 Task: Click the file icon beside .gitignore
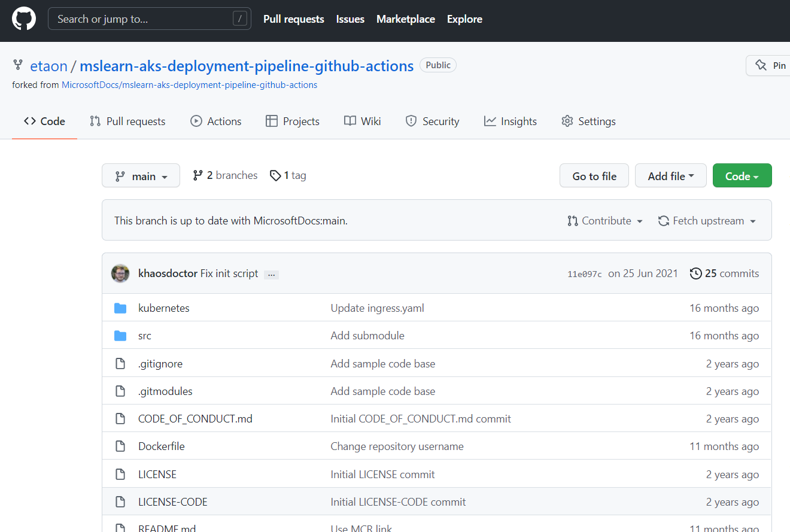[120, 363]
